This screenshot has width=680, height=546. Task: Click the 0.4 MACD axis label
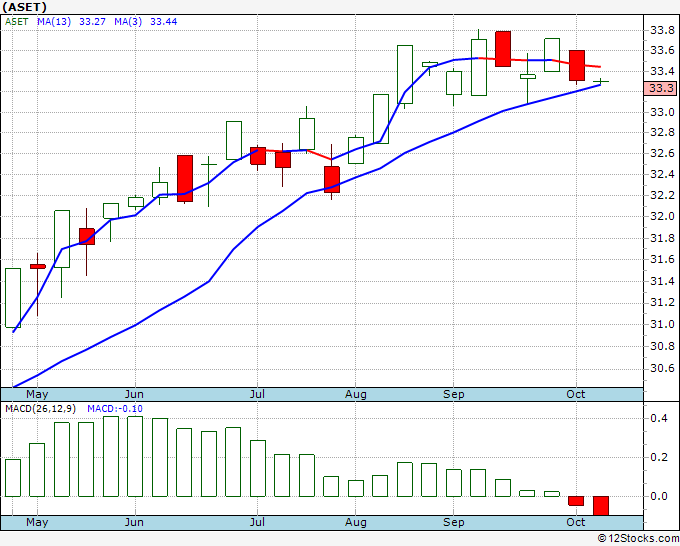[x=659, y=418]
